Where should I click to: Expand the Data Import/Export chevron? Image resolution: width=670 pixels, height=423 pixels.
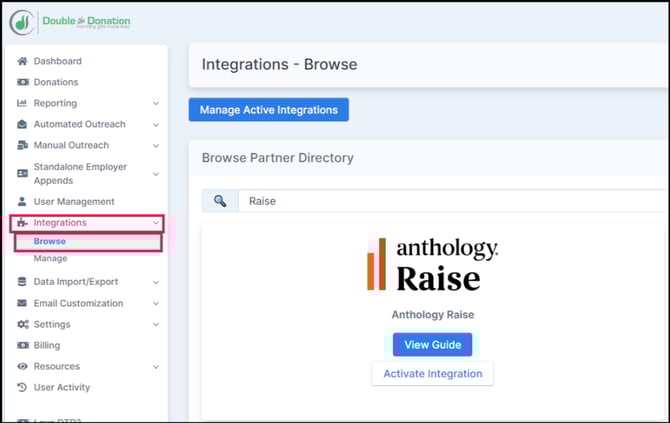point(156,282)
